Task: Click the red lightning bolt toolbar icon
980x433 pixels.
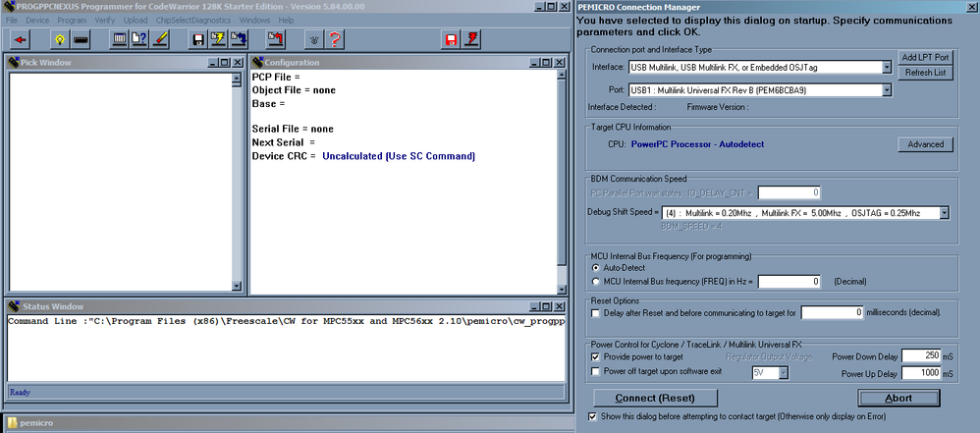Action: point(471,40)
